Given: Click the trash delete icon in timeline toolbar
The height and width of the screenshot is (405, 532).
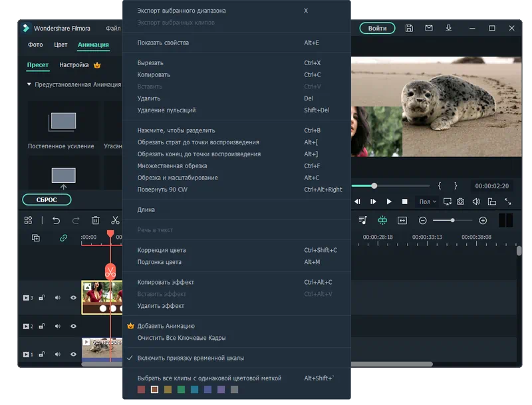Looking at the screenshot, I should [95, 220].
